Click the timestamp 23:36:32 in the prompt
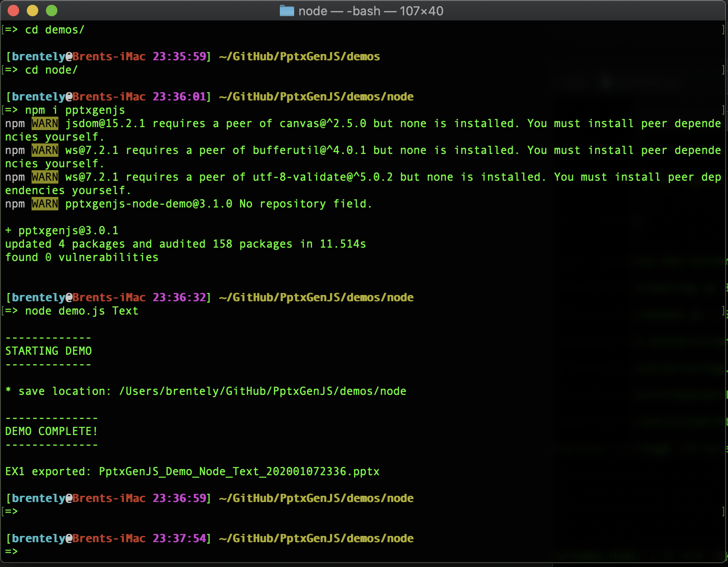728x567 pixels. (179, 297)
